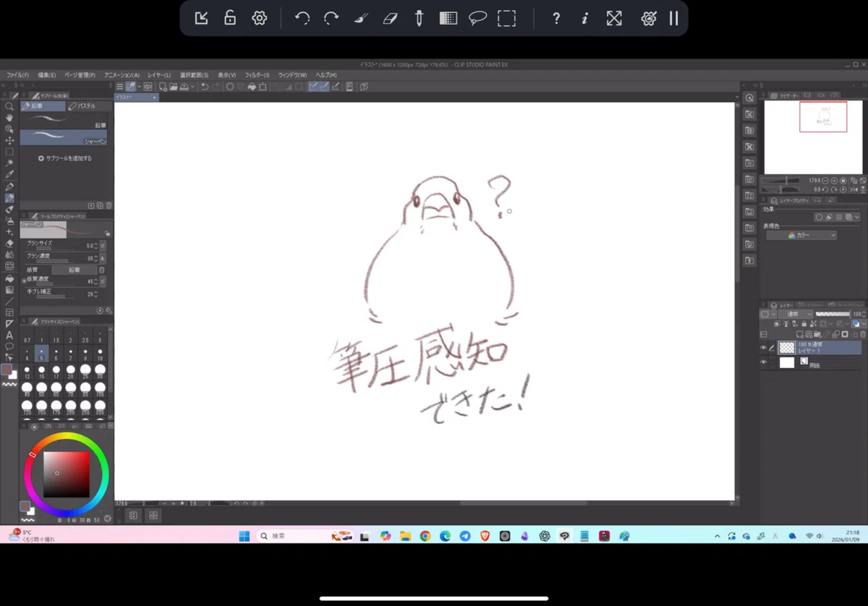Image resolution: width=868 pixels, height=606 pixels.
Task: Click サブツールを追加する button
Action: pos(65,158)
